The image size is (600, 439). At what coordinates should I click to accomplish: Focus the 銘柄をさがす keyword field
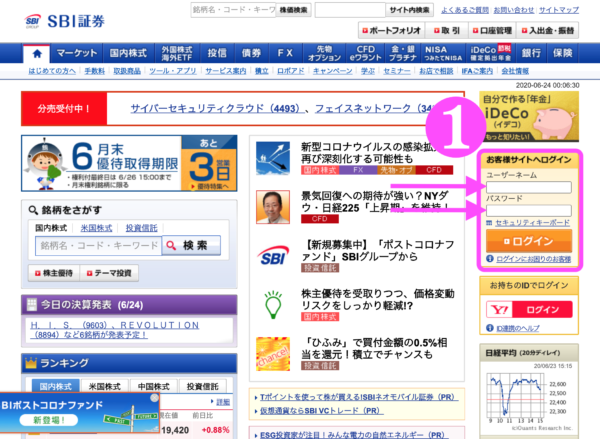98,245
